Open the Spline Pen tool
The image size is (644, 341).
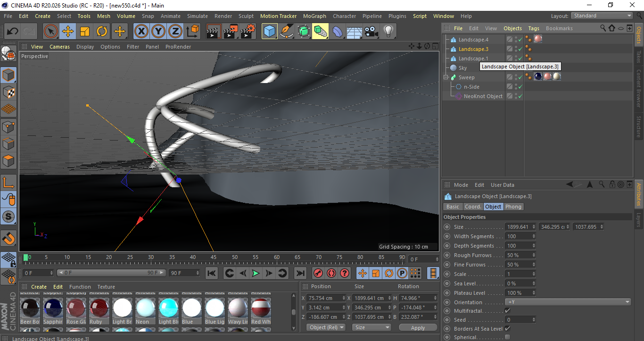pos(287,32)
